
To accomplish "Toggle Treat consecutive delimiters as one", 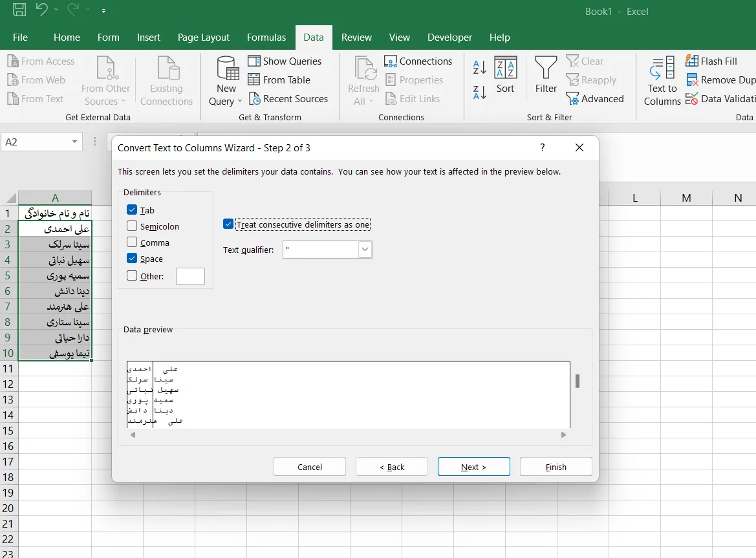I will coord(228,224).
